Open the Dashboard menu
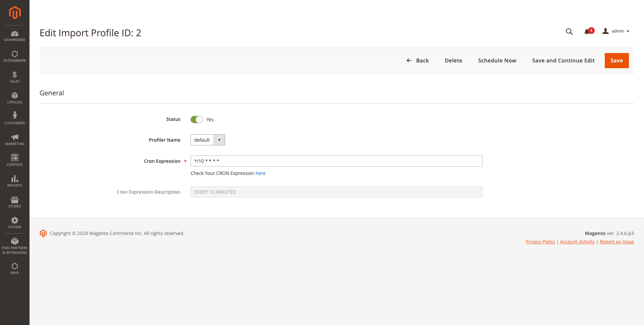This screenshot has height=325, width=644. pyautogui.click(x=15, y=36)
